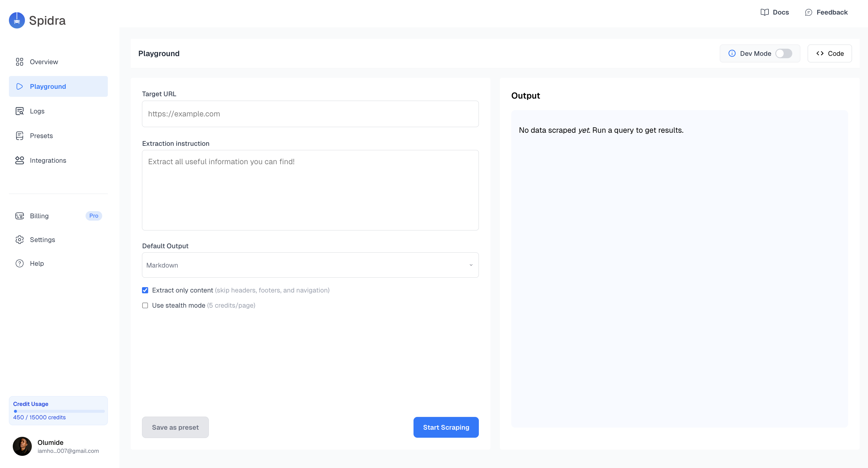Click the Billing card icon

click(x=20, y=216)
